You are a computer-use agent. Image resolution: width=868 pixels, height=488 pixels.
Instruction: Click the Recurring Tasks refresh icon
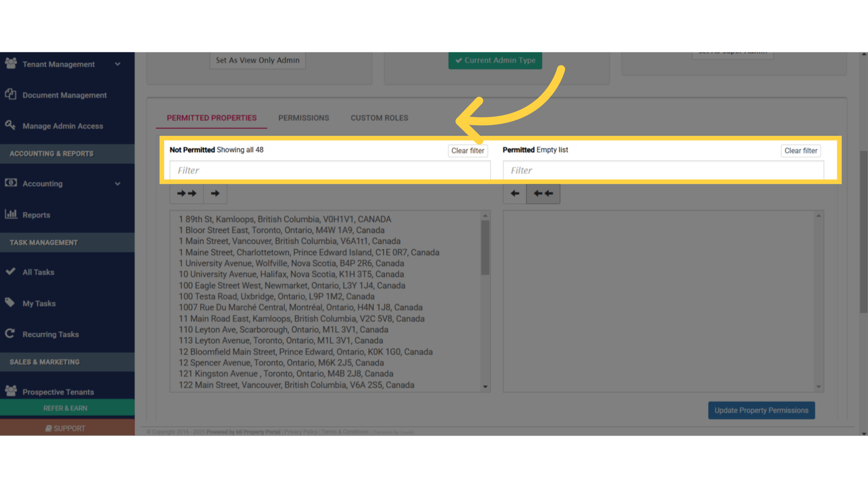[x=10, y=334]
